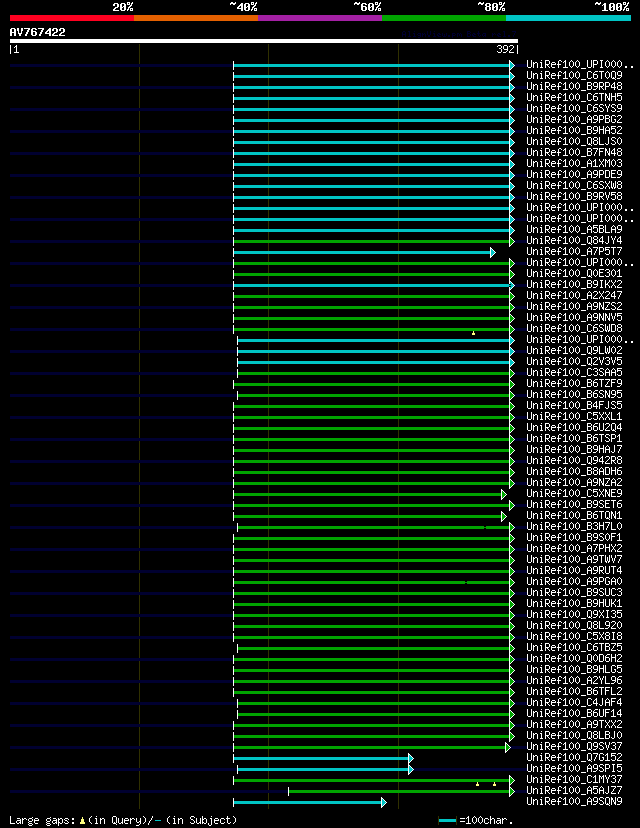
Task: Select the UniRef100_B4FJS5 label
Action: 574,406
